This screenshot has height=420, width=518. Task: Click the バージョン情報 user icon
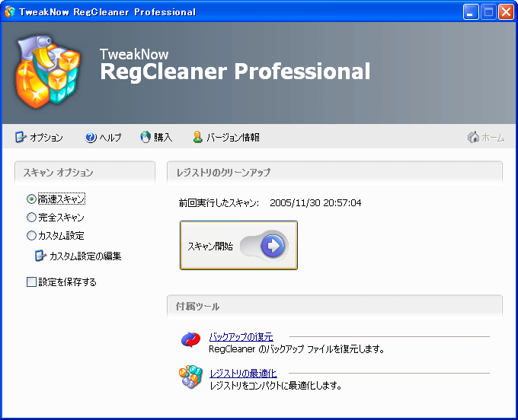(198, 137)
